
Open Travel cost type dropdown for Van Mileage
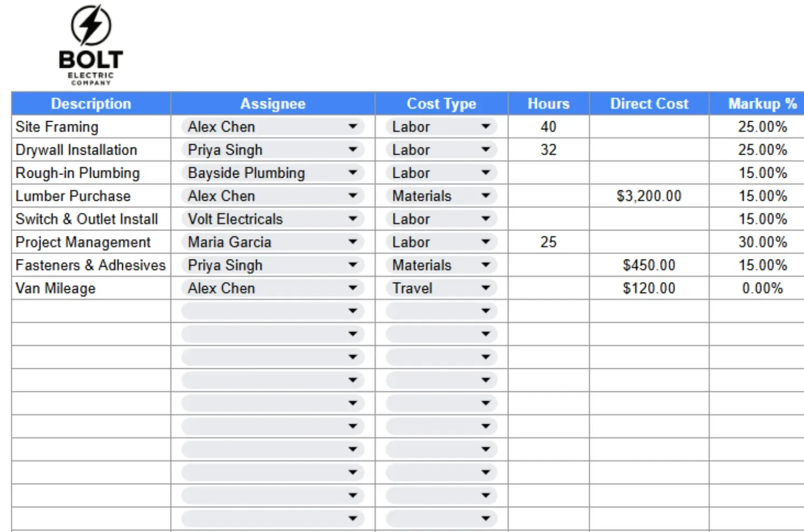tap(485, 288)
